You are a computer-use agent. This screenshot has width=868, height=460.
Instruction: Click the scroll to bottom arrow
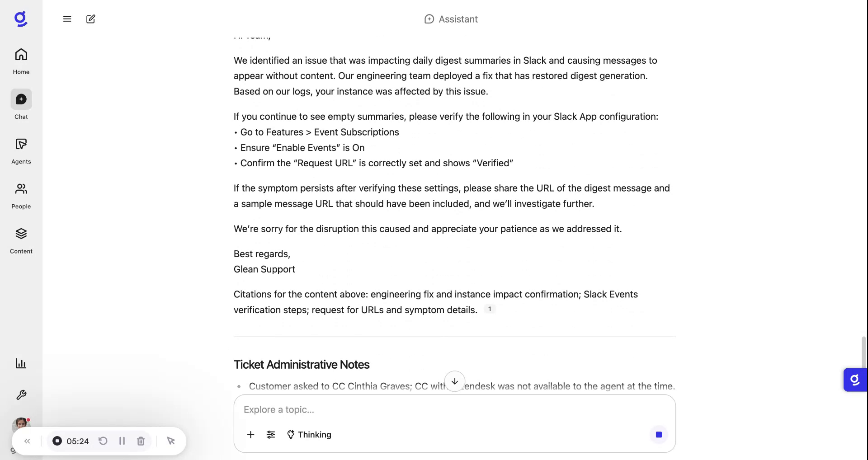tap(455, 381)
